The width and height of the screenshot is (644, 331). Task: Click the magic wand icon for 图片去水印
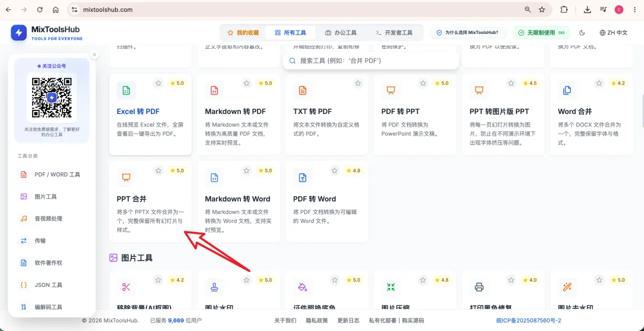[567, 287]
